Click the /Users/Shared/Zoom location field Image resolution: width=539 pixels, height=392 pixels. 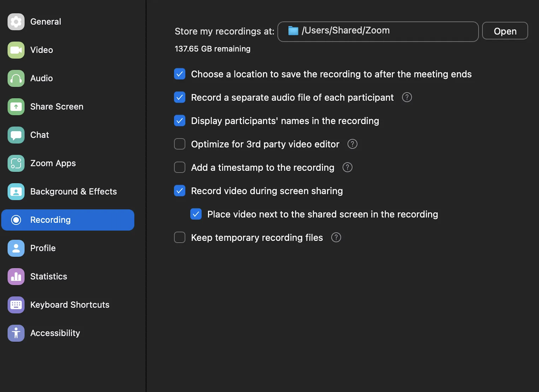(x=378, y=31)
